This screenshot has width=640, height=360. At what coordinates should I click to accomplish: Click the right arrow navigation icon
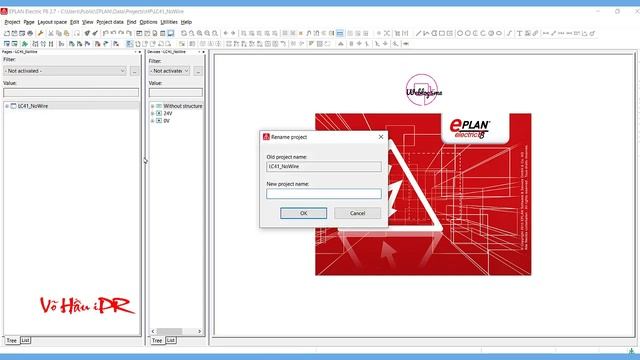click(x=233, y=33)
